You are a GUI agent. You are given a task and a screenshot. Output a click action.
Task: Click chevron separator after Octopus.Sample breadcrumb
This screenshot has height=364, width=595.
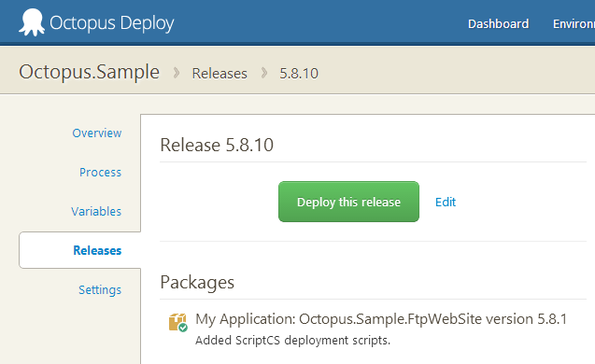(177, 73)
